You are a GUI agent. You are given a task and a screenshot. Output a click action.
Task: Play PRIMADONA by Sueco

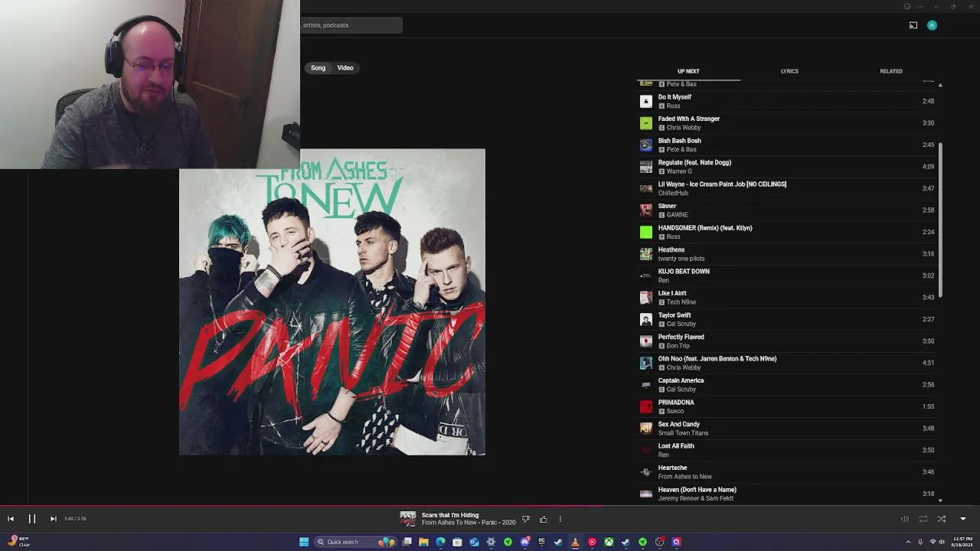pyautogui.click(x=787, y=406)
